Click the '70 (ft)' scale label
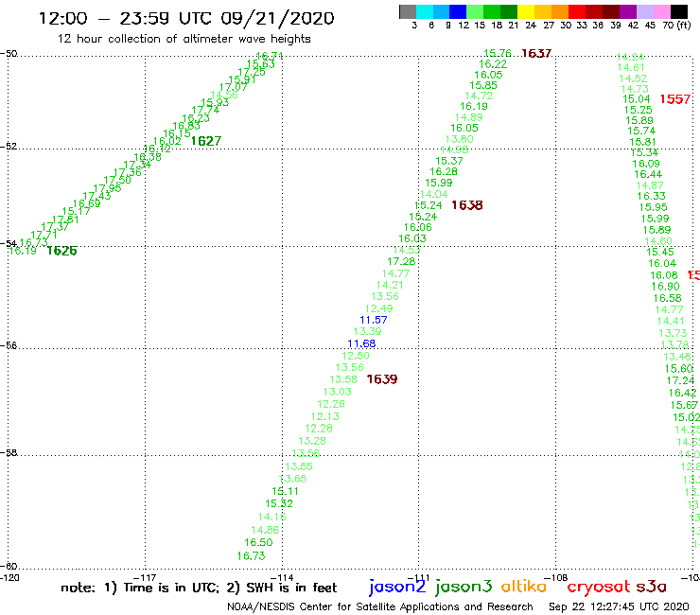The height and width of the screenshot is (615, 700). point(676,25)
